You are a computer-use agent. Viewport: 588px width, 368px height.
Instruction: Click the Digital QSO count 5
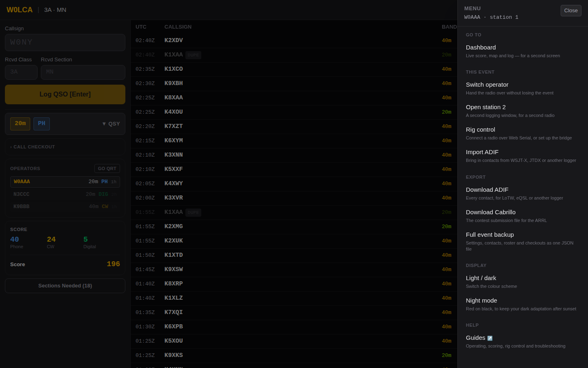click(x=86, y=240)
